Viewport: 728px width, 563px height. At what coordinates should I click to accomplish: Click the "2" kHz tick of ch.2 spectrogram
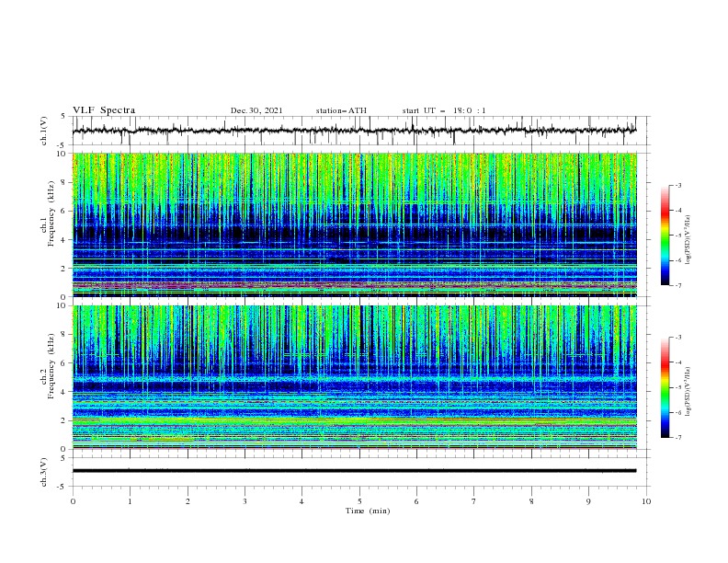click(x=64, y=420)
